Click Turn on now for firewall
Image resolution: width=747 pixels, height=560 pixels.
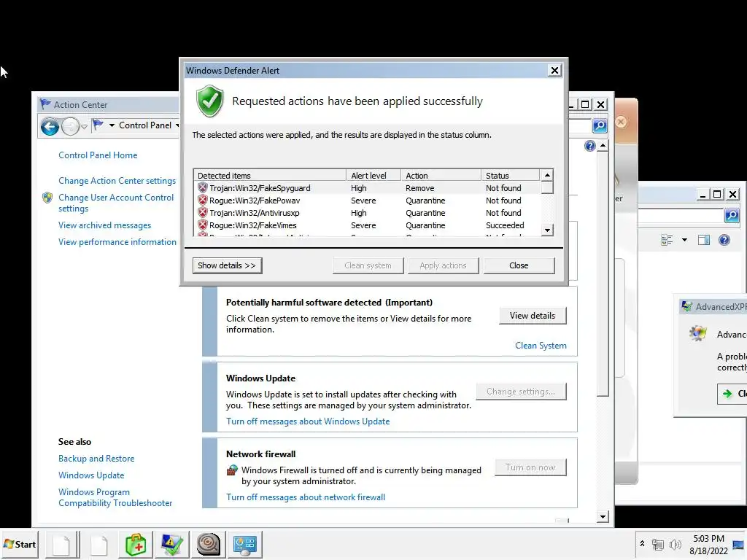[x=531, y=467]
